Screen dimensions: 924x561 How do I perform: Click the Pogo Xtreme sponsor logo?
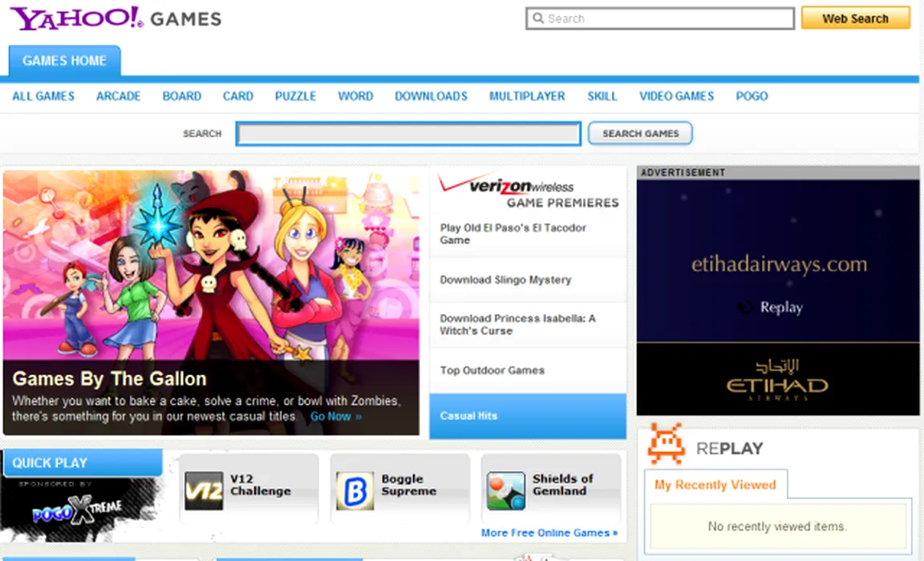pyautogui.click(x=77, y=507)
